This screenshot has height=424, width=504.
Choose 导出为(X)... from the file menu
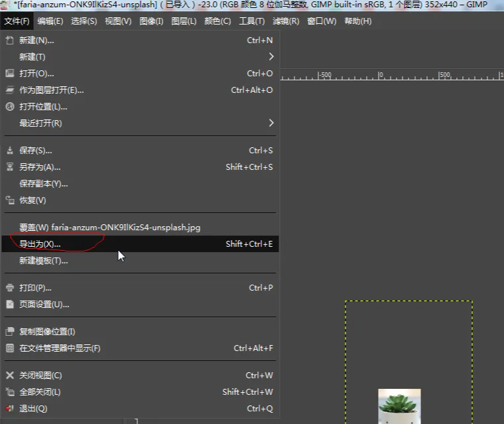[x=40, y=244]
